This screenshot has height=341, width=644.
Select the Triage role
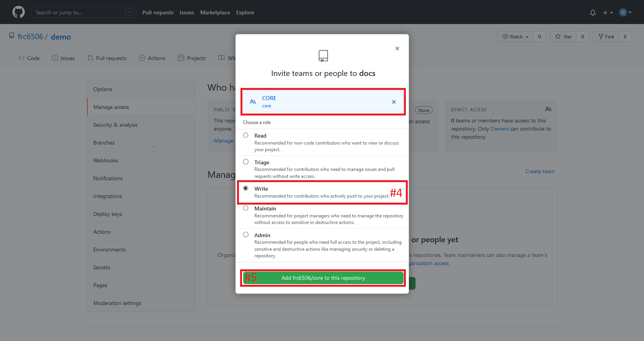coord(246,162)
